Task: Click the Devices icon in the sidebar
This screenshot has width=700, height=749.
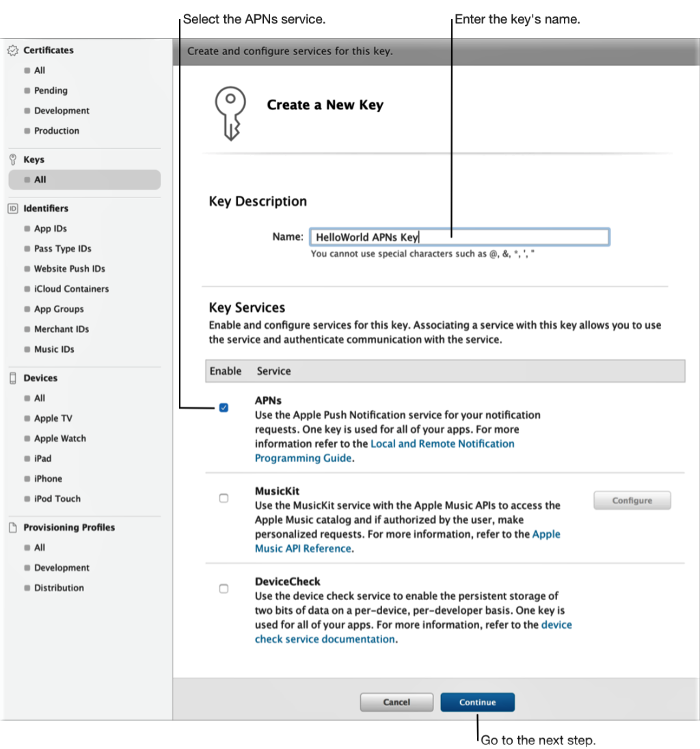Action: pyautogui.click(x=12, y=378)
